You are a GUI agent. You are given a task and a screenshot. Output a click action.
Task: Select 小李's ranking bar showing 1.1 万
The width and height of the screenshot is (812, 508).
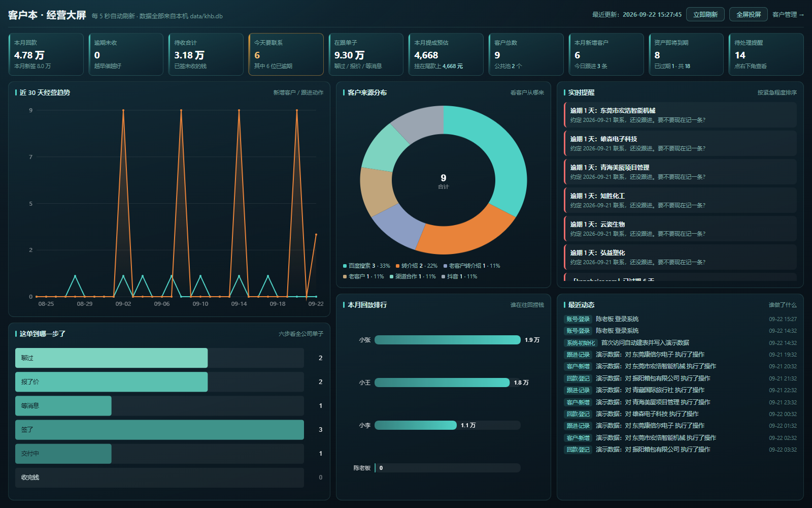click(x=416, y=425)
